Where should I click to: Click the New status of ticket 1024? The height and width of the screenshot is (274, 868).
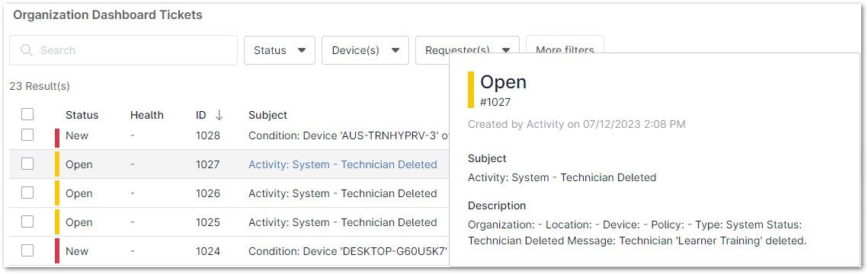(x=77, y=251)
